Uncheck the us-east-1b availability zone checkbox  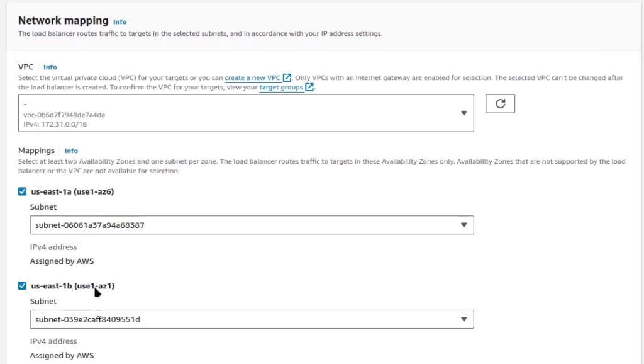(23, 286)
